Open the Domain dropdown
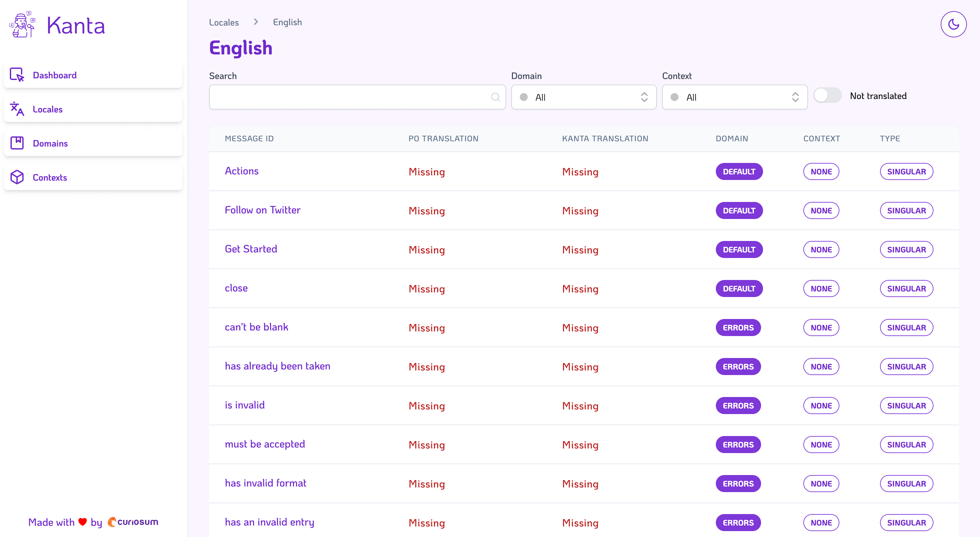The image size is (980, 537). 584,97
